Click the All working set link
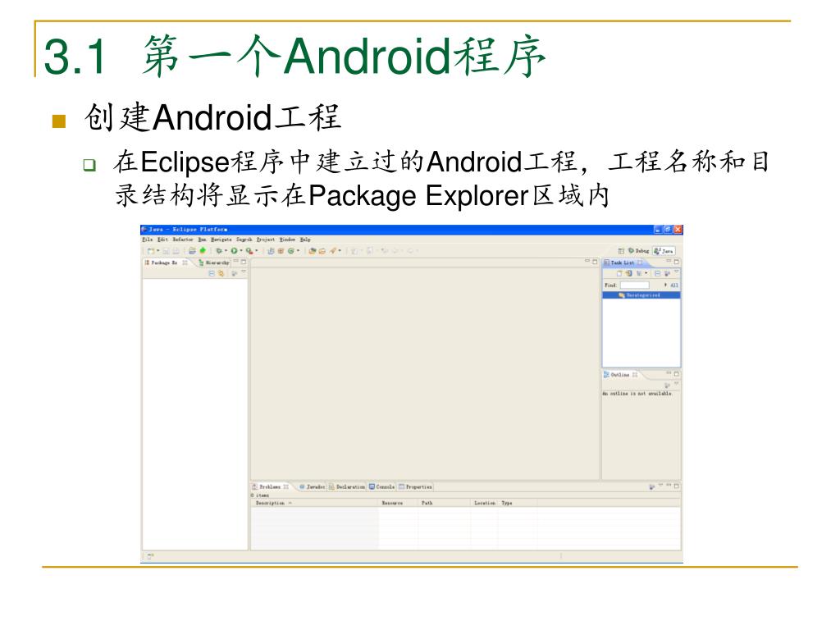The image size is (840, 630). (674, 285)
